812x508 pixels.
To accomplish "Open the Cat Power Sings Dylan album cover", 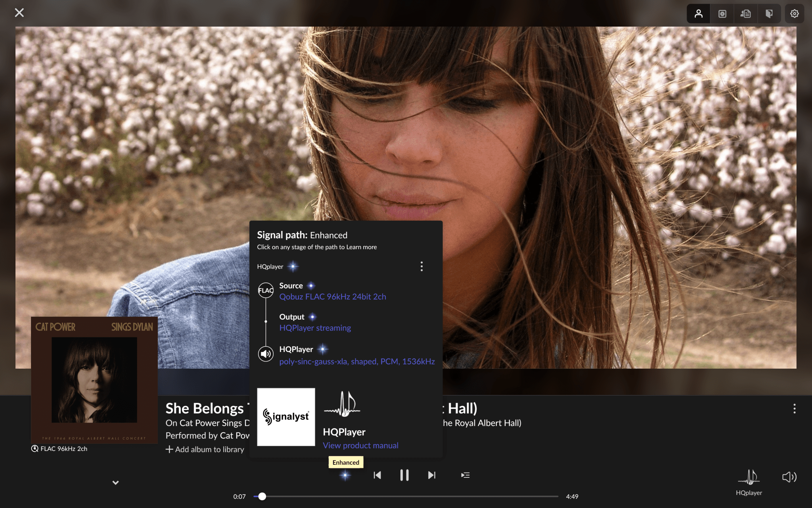I will [x=94, y=380].
